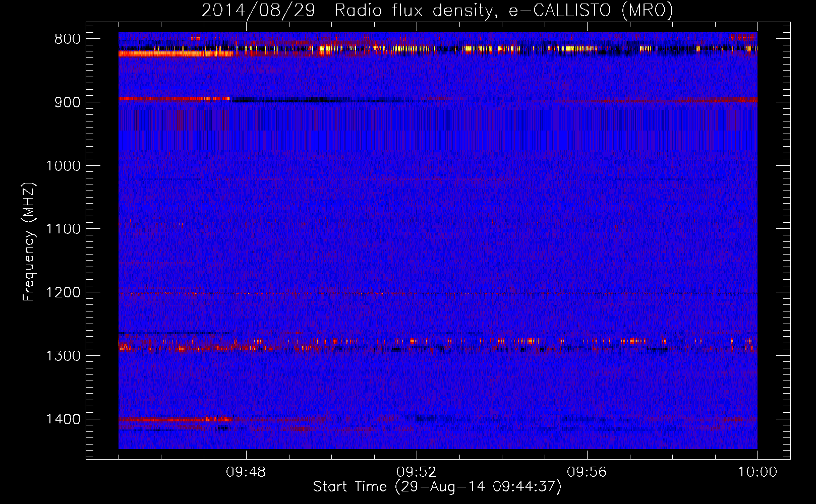Viewport: 816px width, 504px height.
Task: Click the 'Frequency (MHZ)' y-axis label
Action: pos(29,242)
